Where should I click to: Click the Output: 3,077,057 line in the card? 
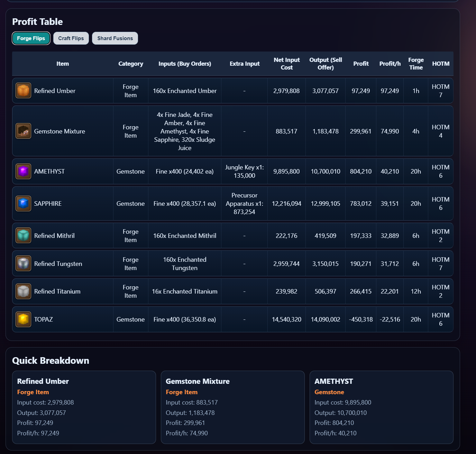pyautogui.click(x=42, y=413)
